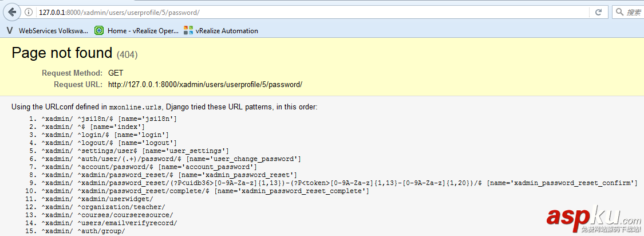Open the vRealize Automation bookmark label
This screenshot has width=644, height=236.
[227, 30]
